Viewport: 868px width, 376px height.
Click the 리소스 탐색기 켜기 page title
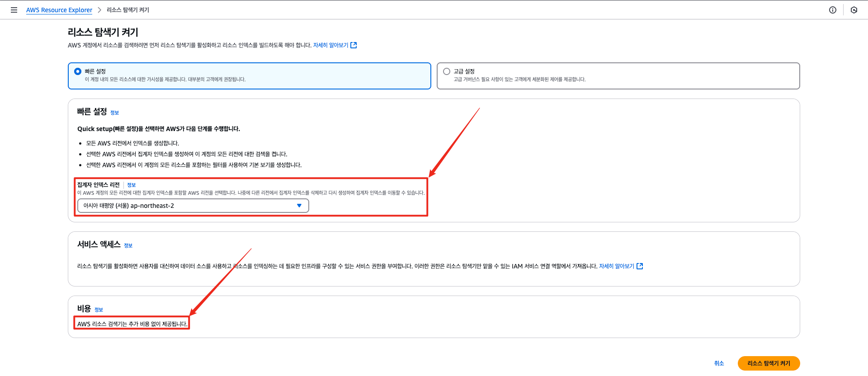click(103, 32)
